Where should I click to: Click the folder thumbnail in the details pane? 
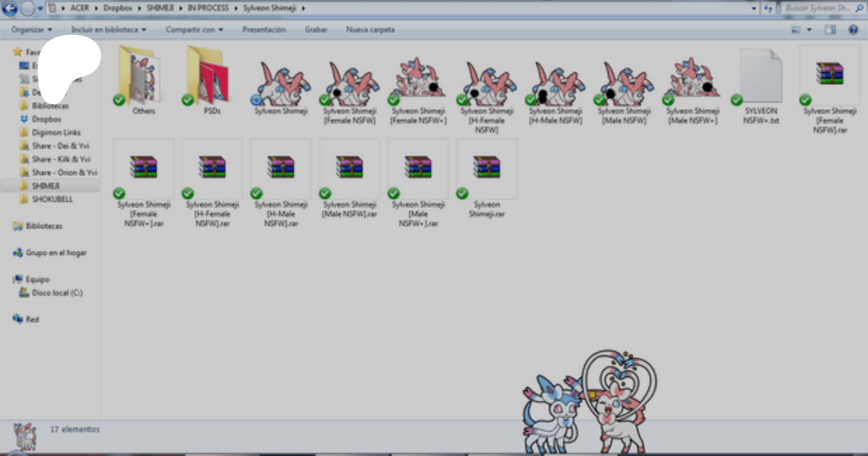(x=25, y=436)
